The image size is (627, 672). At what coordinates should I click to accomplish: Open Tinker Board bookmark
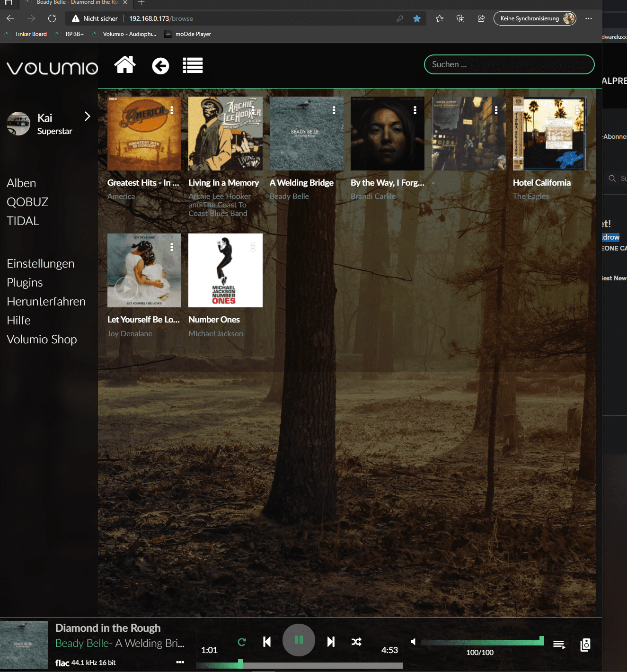pyautogui.click(x=26, y=34)
